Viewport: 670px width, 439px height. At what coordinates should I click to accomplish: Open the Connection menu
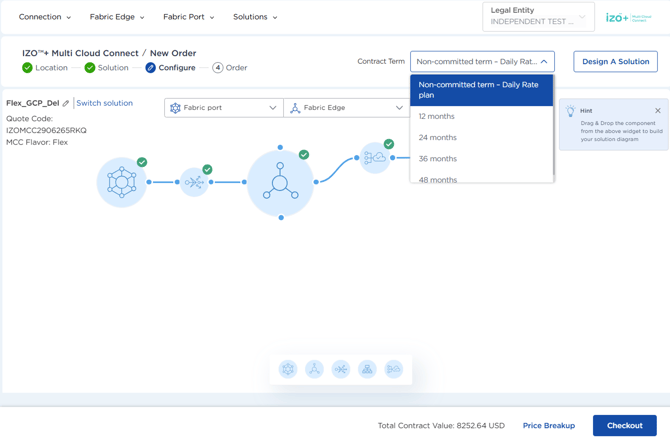click(45, 17)
